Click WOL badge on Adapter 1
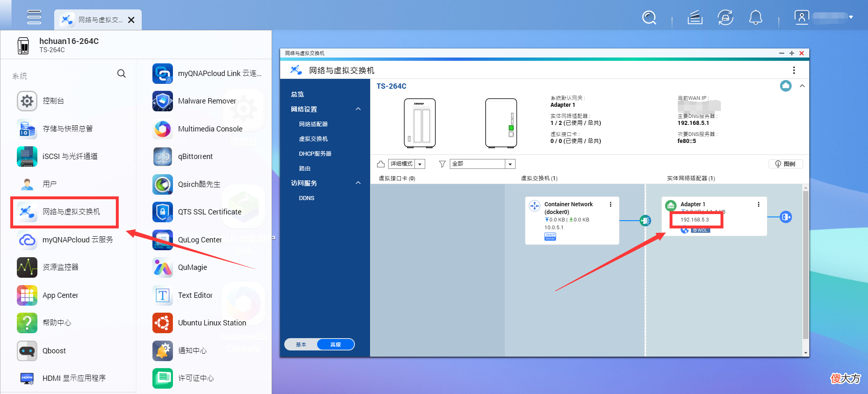This screenshot has height=394, width=868. 700,230
